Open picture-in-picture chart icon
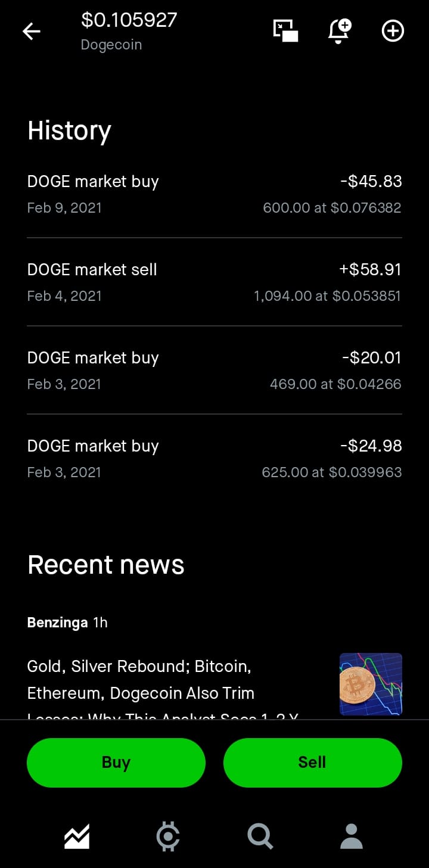Viewport: 429px width, 868px height. [x=285, y=31]
